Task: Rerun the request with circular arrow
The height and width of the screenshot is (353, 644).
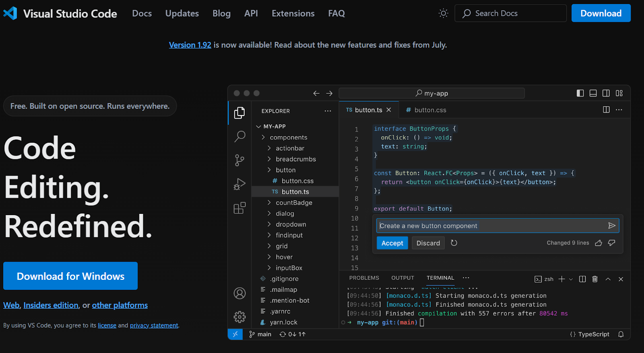Action: (x=454, y=243)
